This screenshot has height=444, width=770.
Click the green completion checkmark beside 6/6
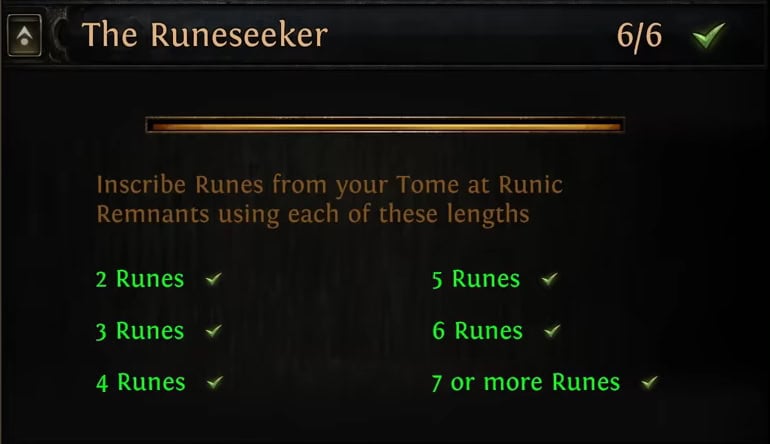[x=708, y=35]
